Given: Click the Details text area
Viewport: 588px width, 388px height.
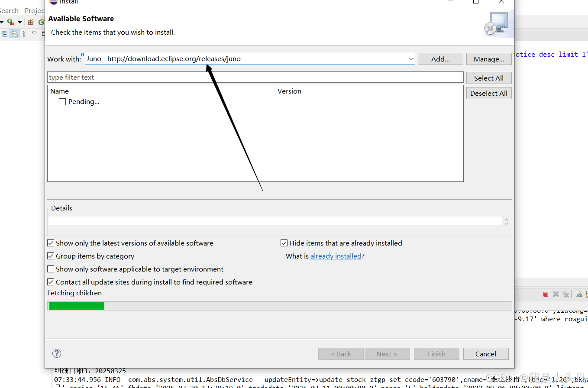Looking at the screenshot, I should [275, 221].
